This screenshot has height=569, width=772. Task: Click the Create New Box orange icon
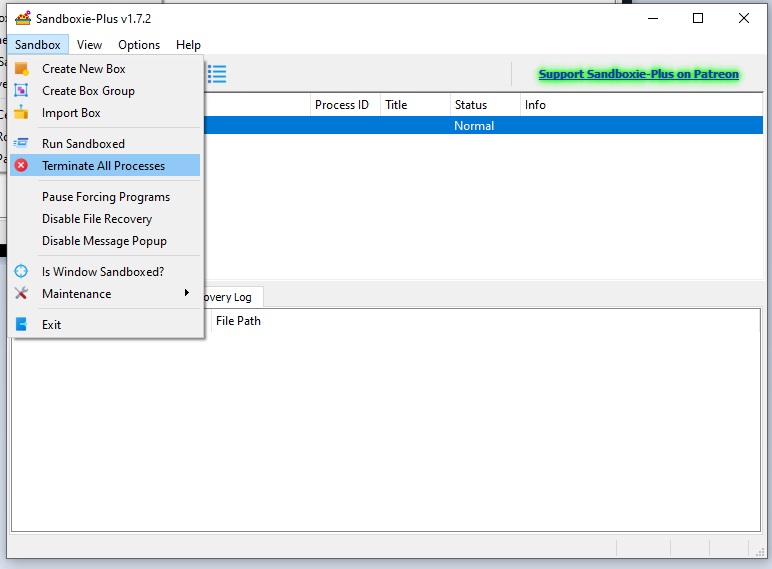(21, 69)
